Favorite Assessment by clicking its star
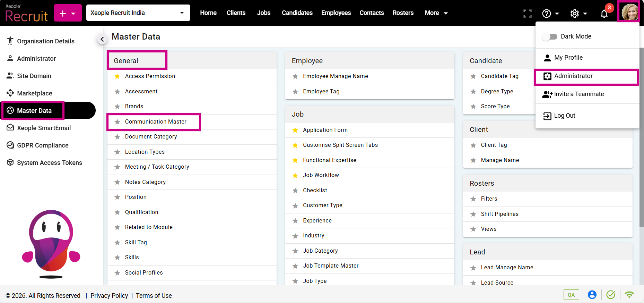The image size is (644, 303). click(118, 92)
